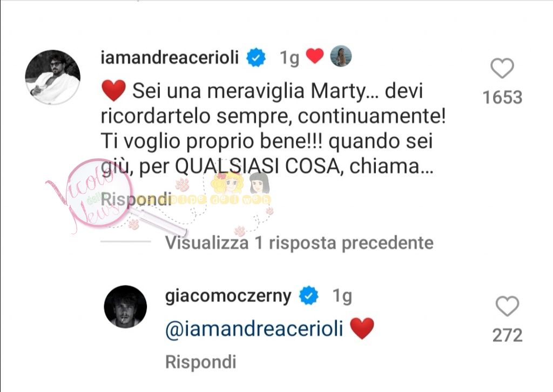Image resolution: width=553 pixels, height=392 pixels.
Task: Open the @iamandreacerioli mention link
Action: click(x=254, y=329)
